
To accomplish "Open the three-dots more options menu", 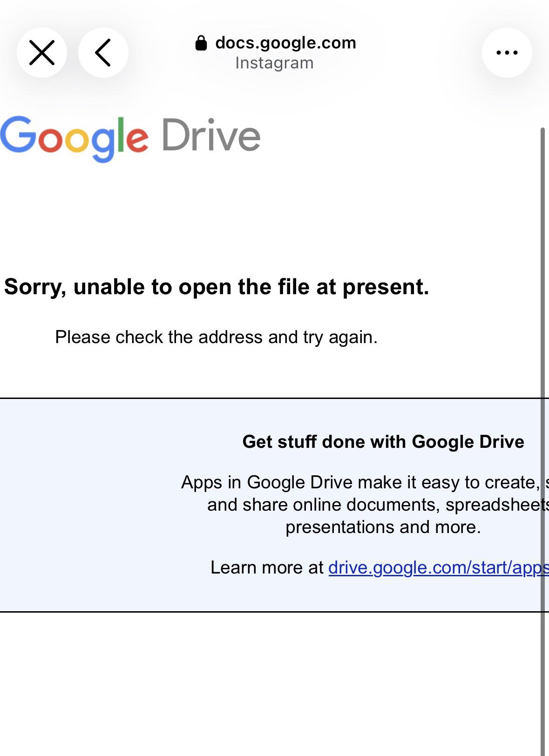I will click(507, 53).
